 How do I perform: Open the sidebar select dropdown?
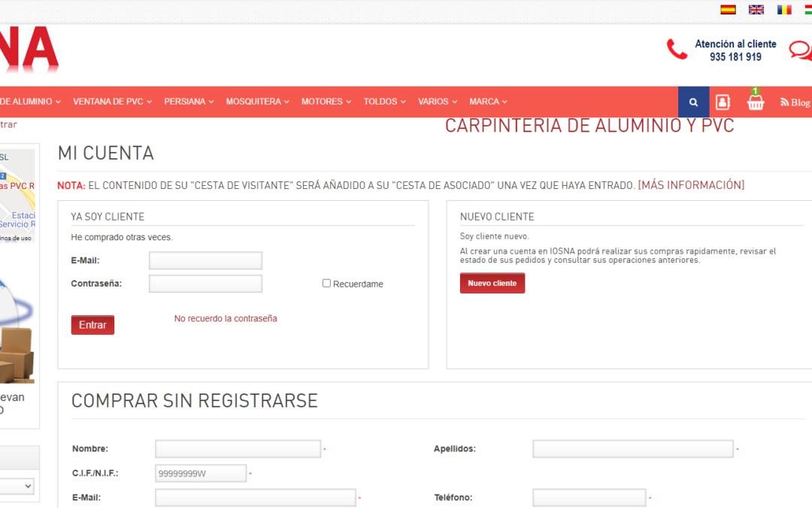click(x=17, y=486)
